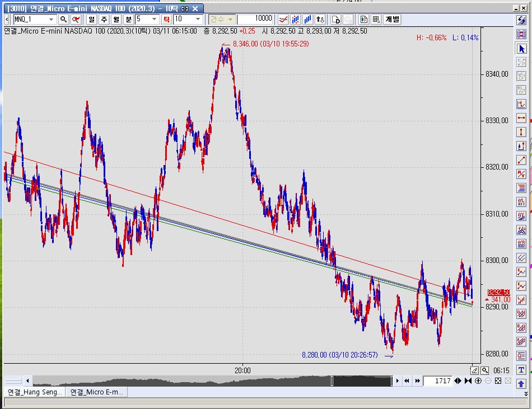Click the blue up-arrow marker tool

521,383
